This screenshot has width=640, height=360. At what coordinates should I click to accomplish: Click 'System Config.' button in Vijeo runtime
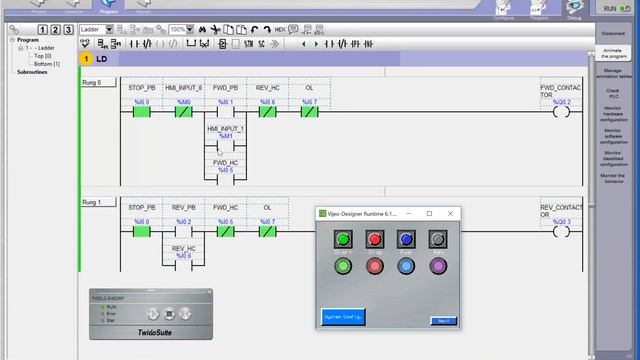point(343,317)
